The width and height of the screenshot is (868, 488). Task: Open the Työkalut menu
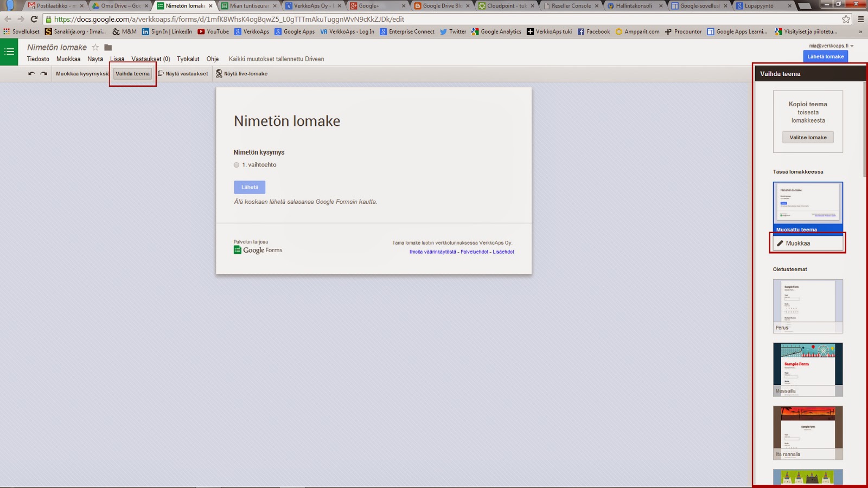click(x=188, y=59)
